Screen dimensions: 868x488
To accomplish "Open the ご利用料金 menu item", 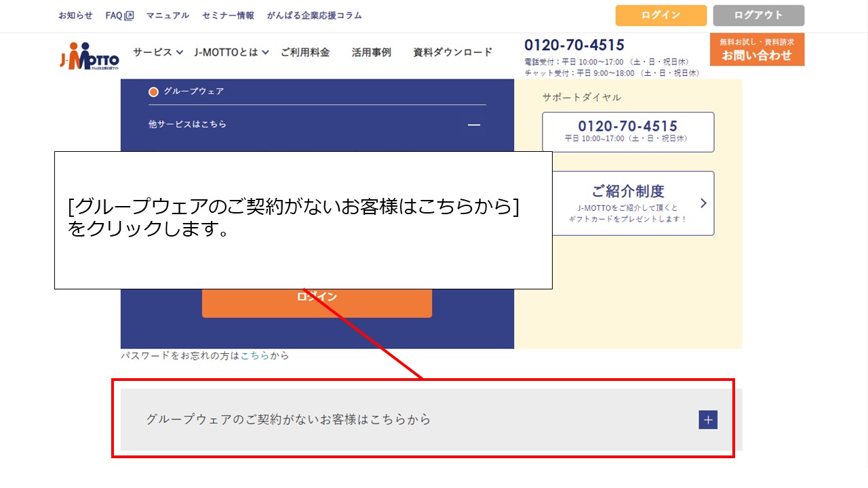I will pyautogui.click(x=305, y=52).
